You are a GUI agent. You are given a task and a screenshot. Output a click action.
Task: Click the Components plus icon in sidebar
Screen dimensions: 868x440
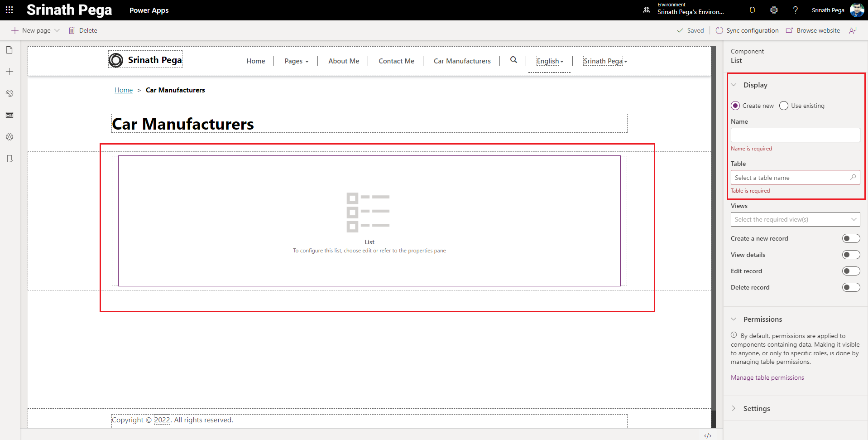click(x=10, y=72)
